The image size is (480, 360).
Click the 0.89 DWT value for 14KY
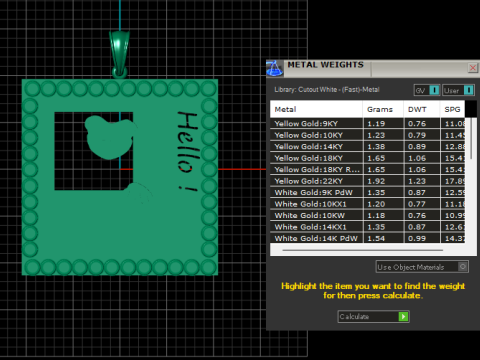pos(417,147)
